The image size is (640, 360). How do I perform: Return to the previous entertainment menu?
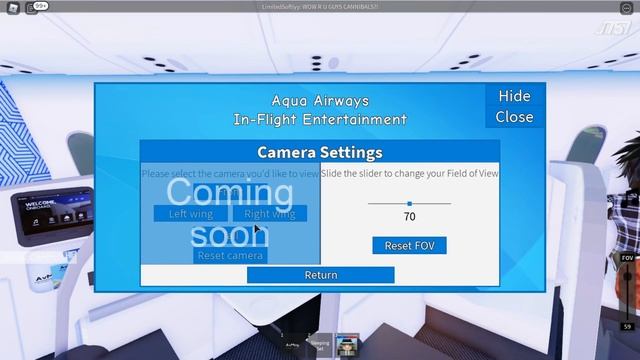(x=321, y=275)
